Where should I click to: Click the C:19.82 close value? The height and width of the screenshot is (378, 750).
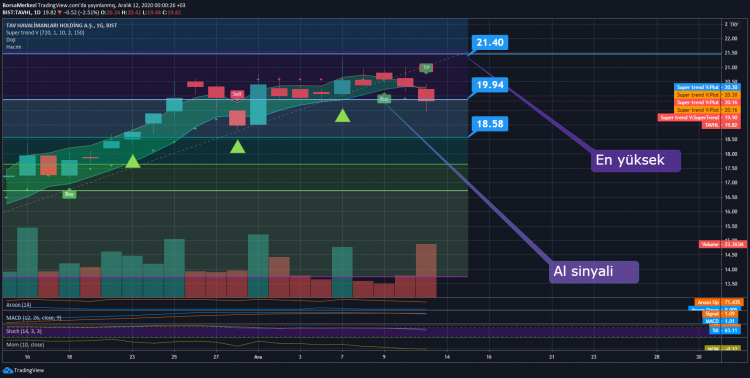pos(170,11)
